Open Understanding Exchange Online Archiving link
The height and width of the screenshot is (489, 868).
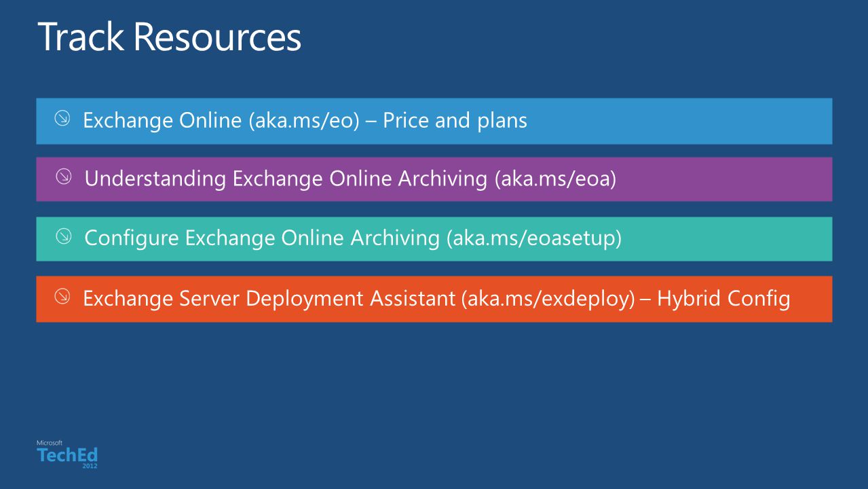(434, 179)
